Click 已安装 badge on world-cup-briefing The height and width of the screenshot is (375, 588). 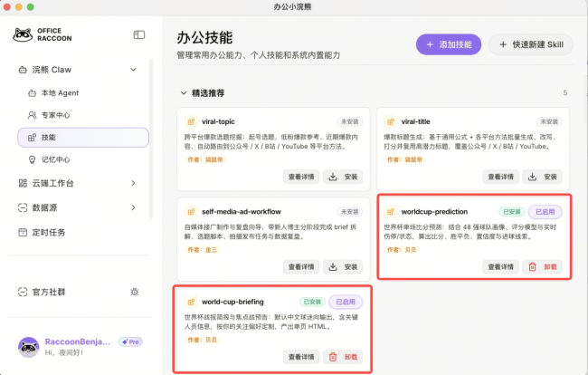(312, 302)
